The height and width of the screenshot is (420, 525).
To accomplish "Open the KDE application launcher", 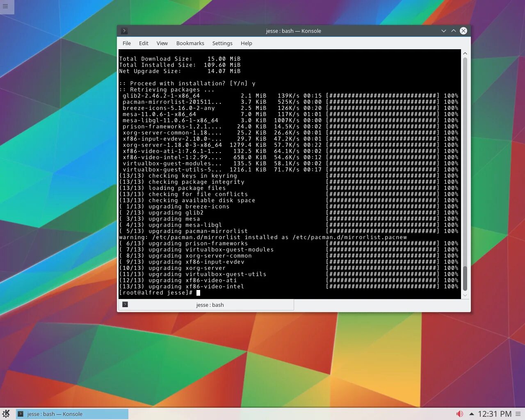I will pyautogui.click(x=6, y=414).
